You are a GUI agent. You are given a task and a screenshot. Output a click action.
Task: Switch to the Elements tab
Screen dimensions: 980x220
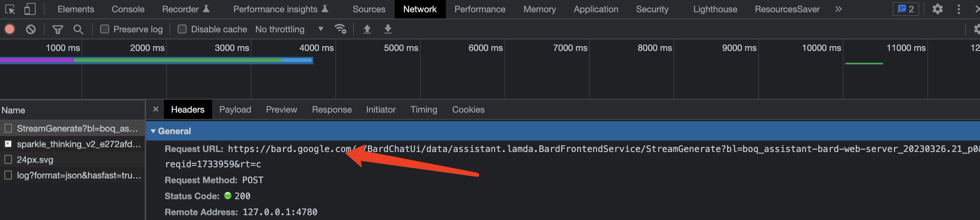click(76, 9)
